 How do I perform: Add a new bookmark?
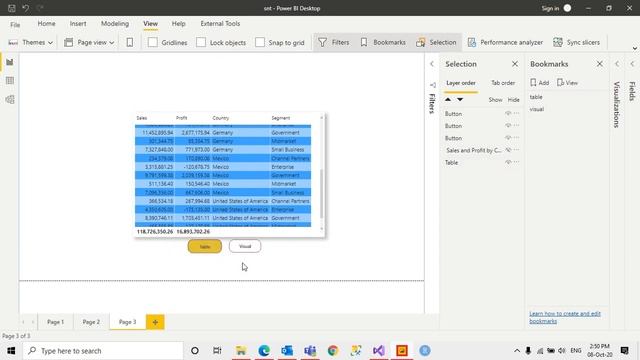coord(540,83)
